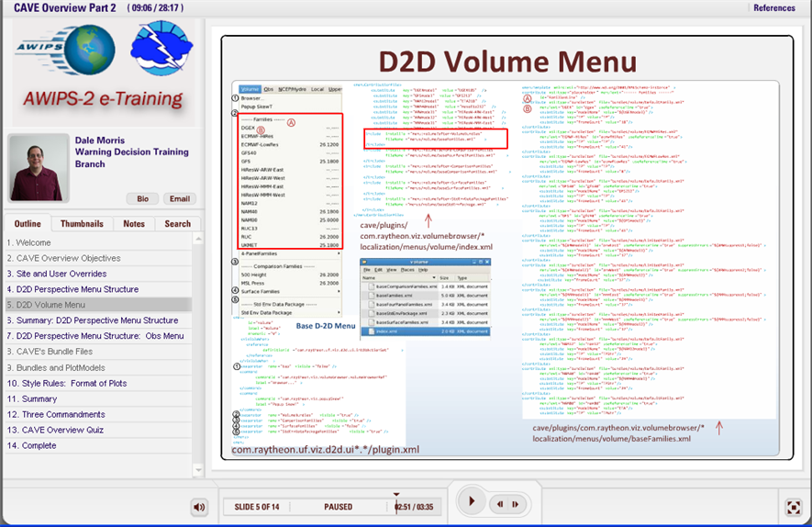The width and height of the screenshot is (812, 527).
Task: Switch to the Outline tab
Action: point(28,224)
